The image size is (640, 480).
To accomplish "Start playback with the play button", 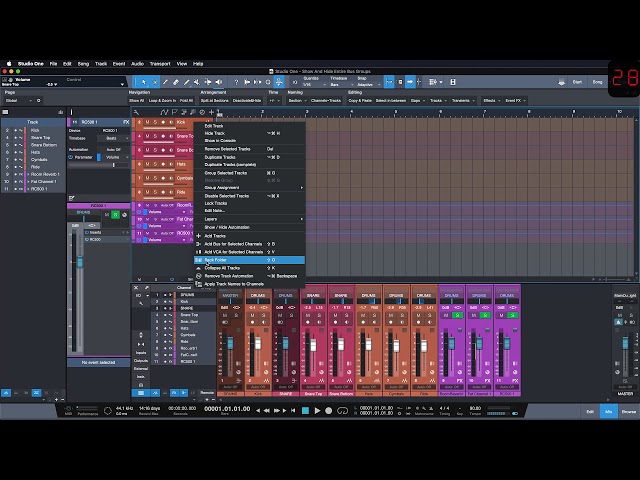I will 317,411.
